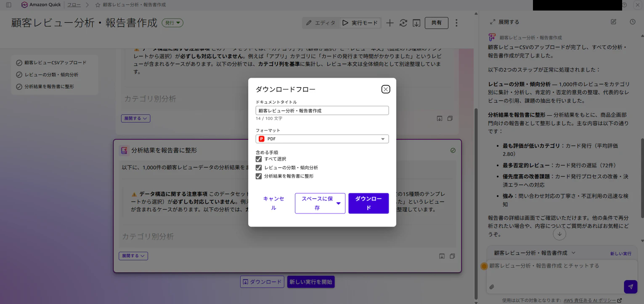The image size is (644, 304).
Task: Click the toolbar download icon beside 共有
Action: [416, 23]
